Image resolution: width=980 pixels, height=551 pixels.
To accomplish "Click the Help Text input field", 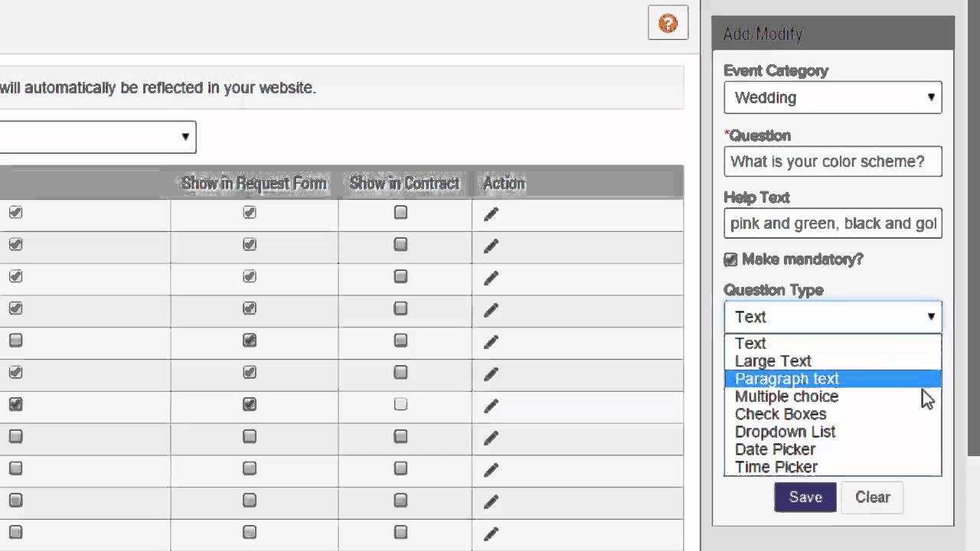I will [x=832, y=223].
